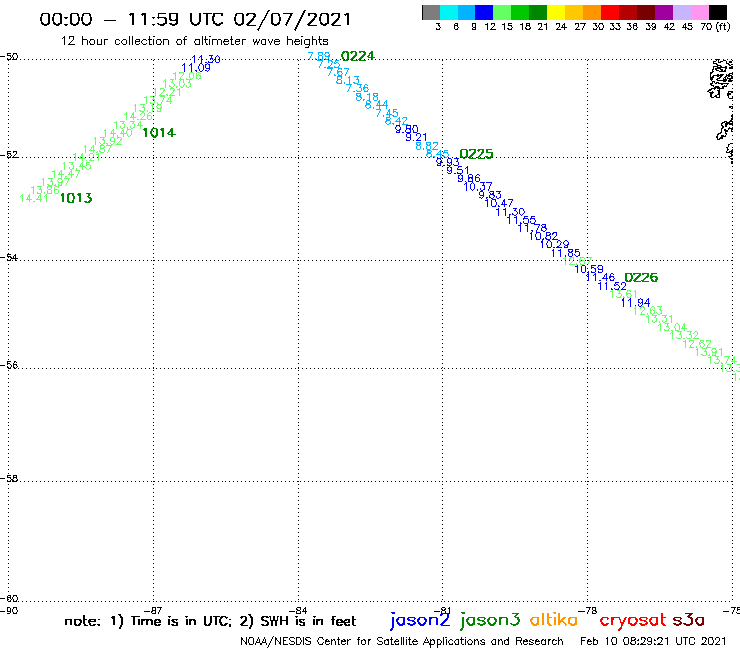The width and height of the screenshot is (740, 650).
Task: Click the yellow legend swatch
Action: (x=556, y=12)
